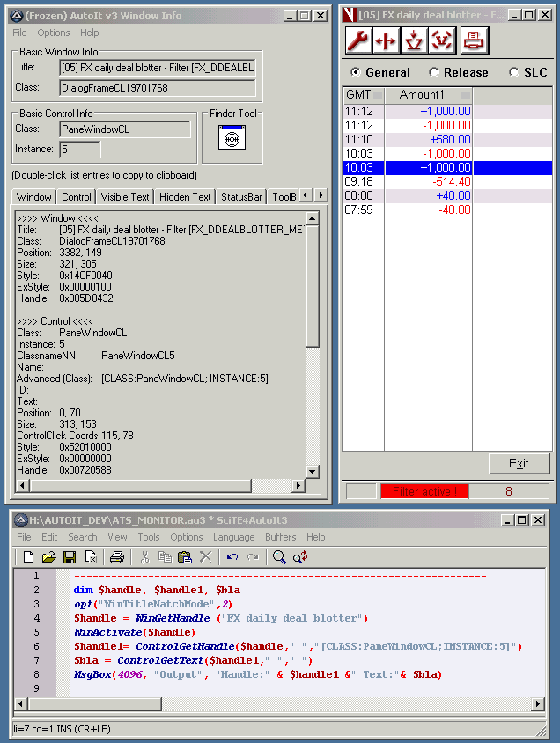Click Paste clipboard icon in SciTE toolbar
Image resolution: width=560 pixels, height=743 pixels.
pos(185,557)
